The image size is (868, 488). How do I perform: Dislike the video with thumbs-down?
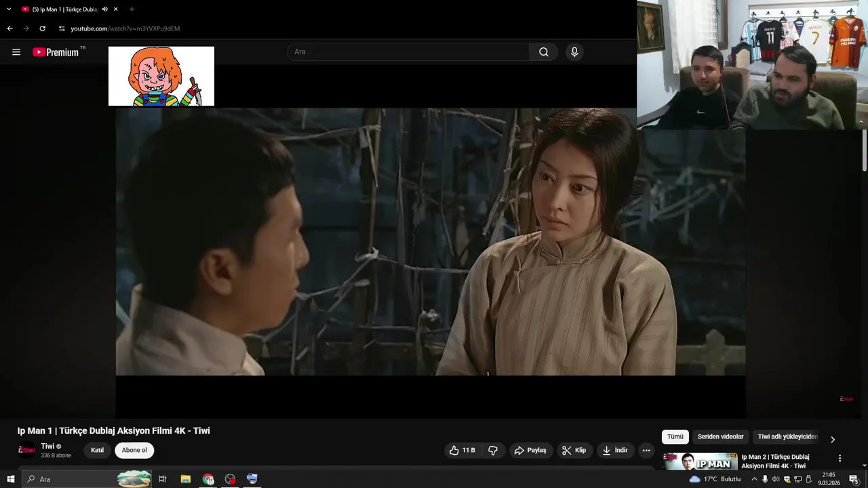coord(493,450)
